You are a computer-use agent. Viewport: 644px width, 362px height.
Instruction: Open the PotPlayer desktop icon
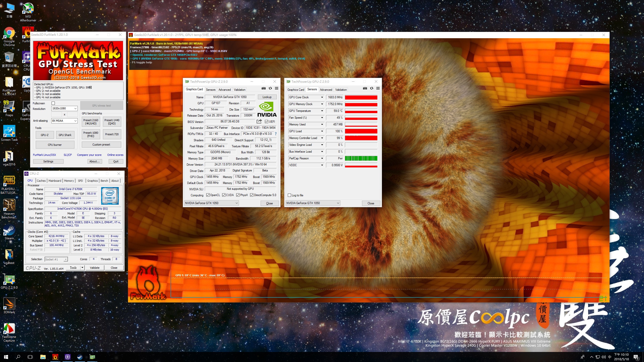point(9,86)
